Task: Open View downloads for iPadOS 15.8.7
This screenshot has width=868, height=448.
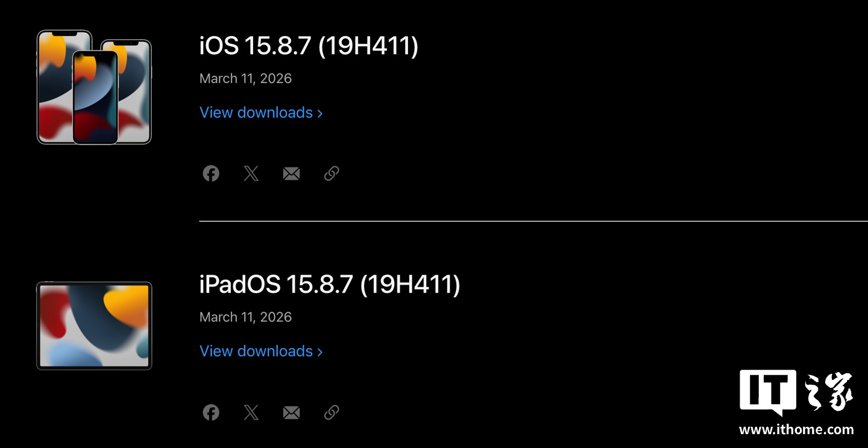Action: point(256,351)
